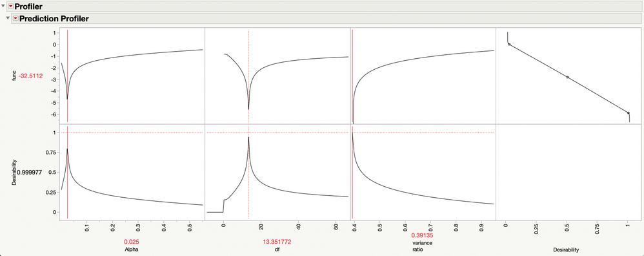
Task: Open the Profiler red triangle menu
Action: pos(11,6)
